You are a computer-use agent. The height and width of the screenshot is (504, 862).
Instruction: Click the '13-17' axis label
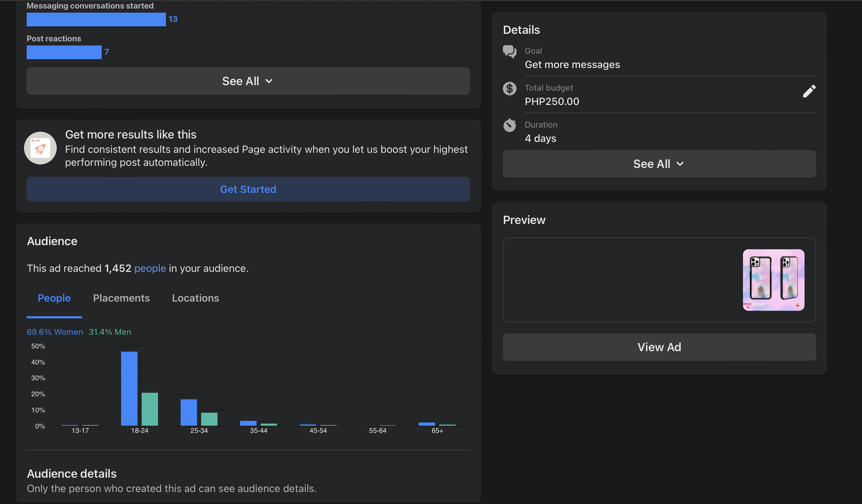click(x=80, y=431)
